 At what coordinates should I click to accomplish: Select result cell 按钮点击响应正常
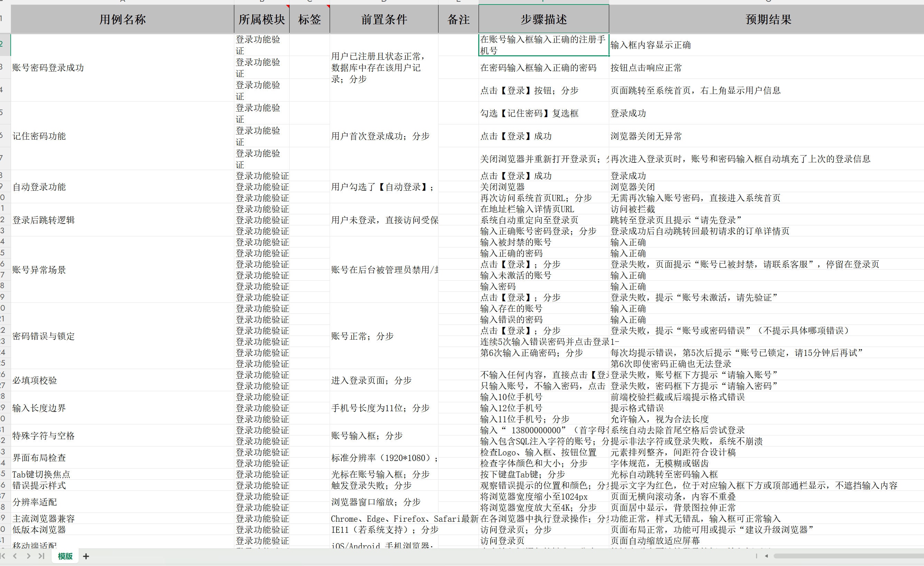[766, 67]
